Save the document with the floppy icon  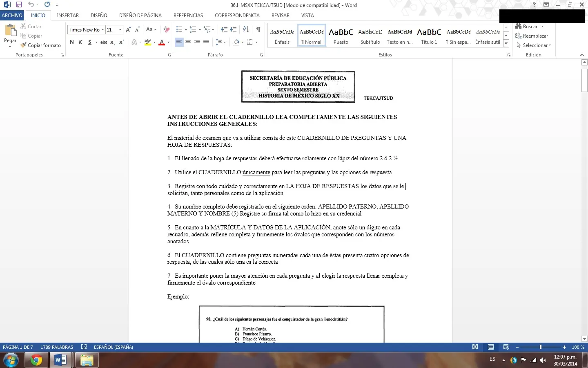[19, 5]
